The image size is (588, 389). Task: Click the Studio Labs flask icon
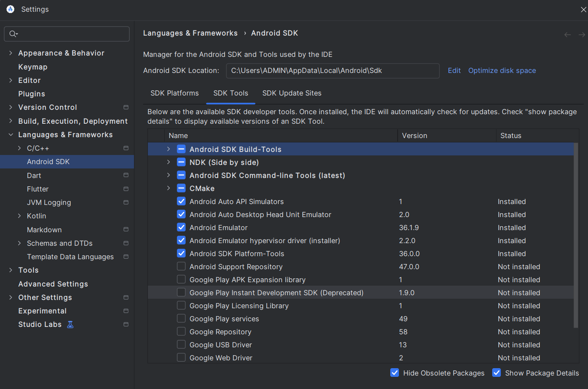coord(70,324)
